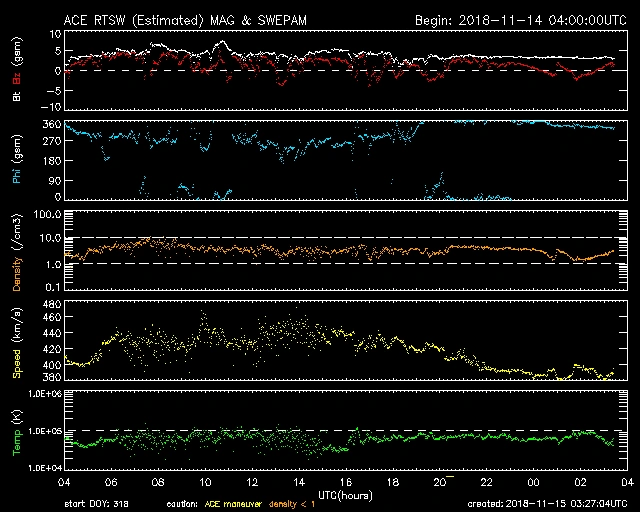Click the green "Temp" axis label
The height and width of the screenshot is (512, 640).
tap(17, 442)
